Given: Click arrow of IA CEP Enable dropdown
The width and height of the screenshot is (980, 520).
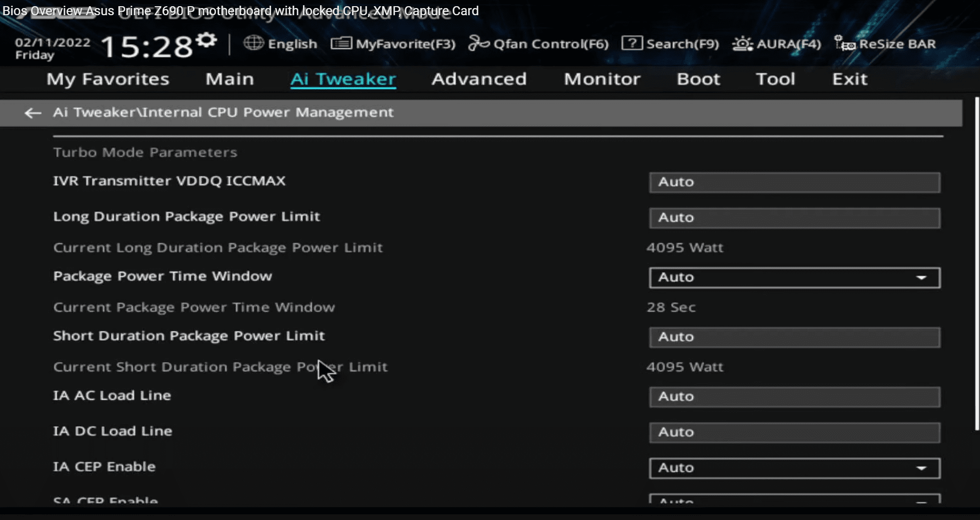Looking at the screenshot, I should (x=921, y=468).
